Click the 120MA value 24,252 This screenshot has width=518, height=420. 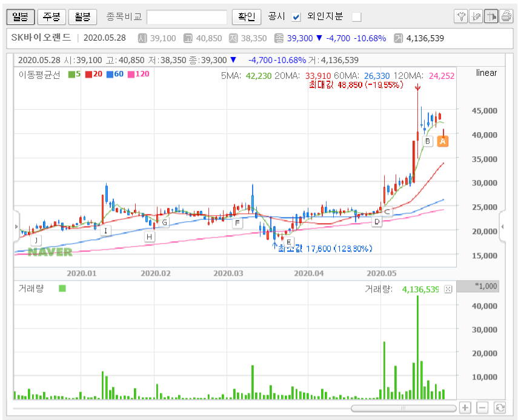442,76
